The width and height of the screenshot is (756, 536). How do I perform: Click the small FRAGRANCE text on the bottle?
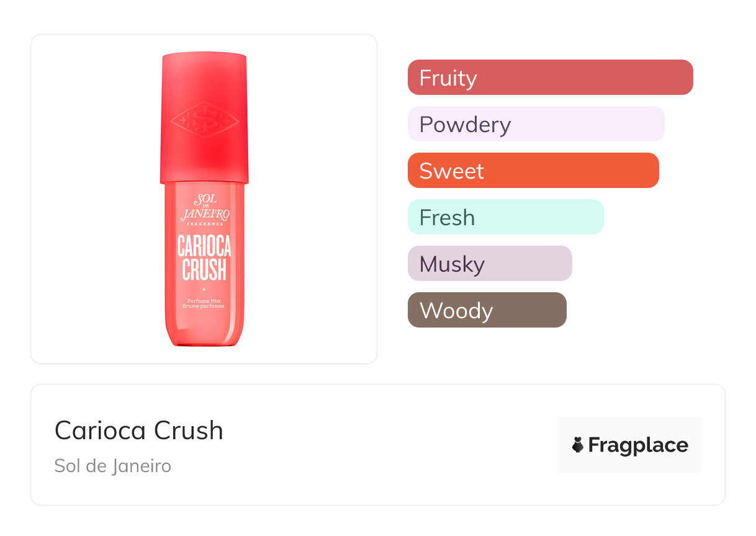point(204,224)
